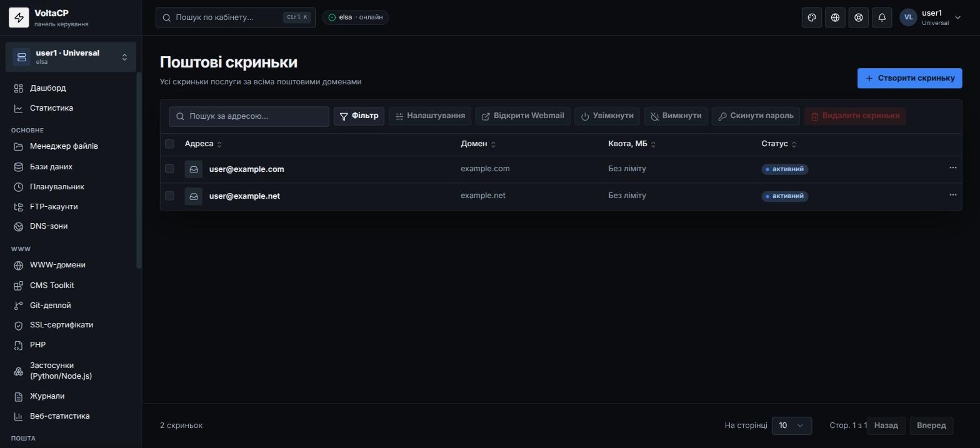
Task: Open the Фільтр button
Action: [359, 116]
